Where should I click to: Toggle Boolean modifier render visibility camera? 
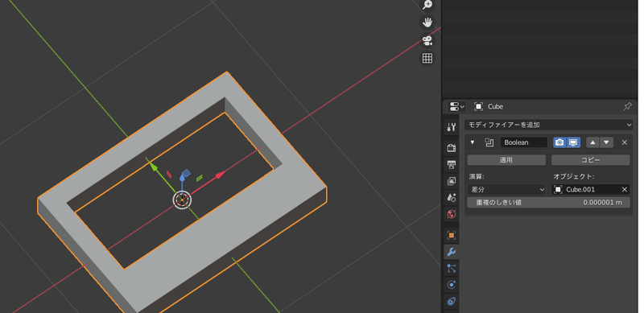[559, 142]
